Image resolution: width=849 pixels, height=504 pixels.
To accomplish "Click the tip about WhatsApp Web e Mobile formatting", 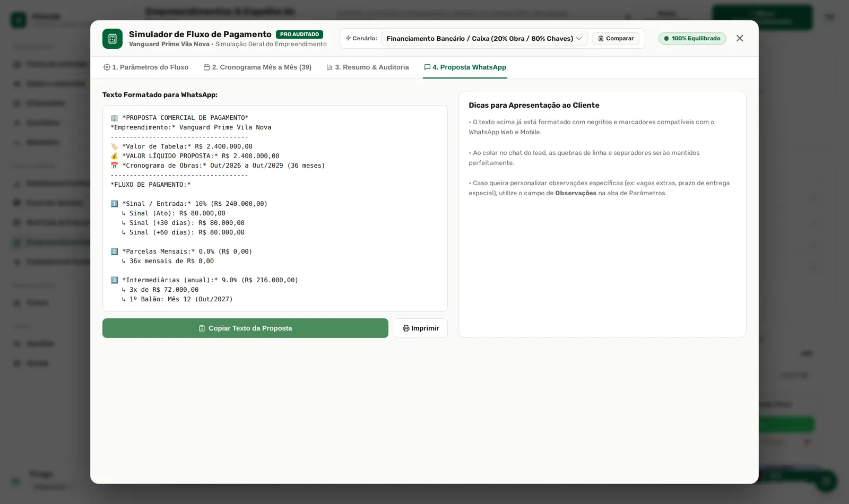I will [x=592, y=127].
